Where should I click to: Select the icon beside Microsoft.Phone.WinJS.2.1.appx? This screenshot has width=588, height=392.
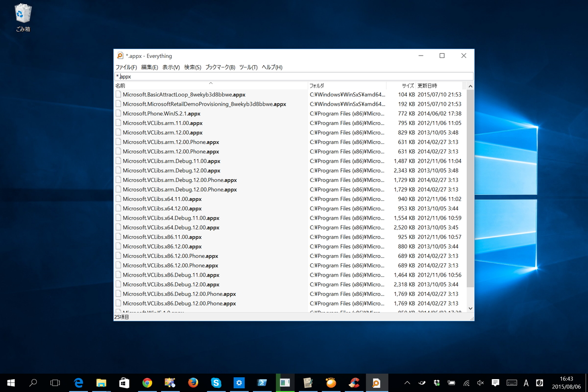tap(119, 113)
